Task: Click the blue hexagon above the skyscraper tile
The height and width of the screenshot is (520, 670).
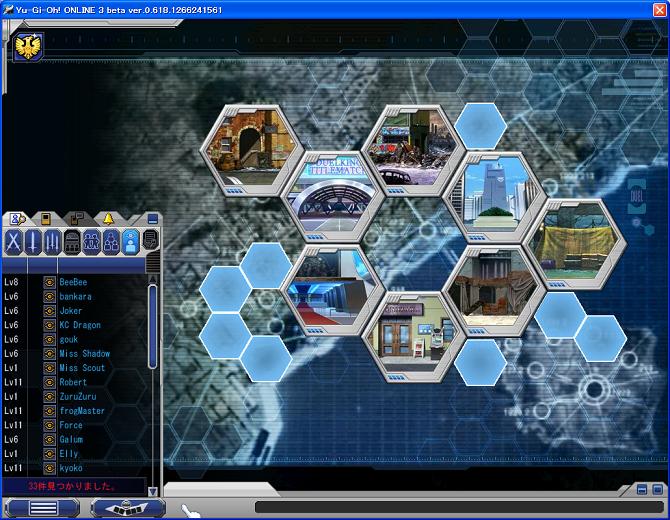Action: coord(480,126)
